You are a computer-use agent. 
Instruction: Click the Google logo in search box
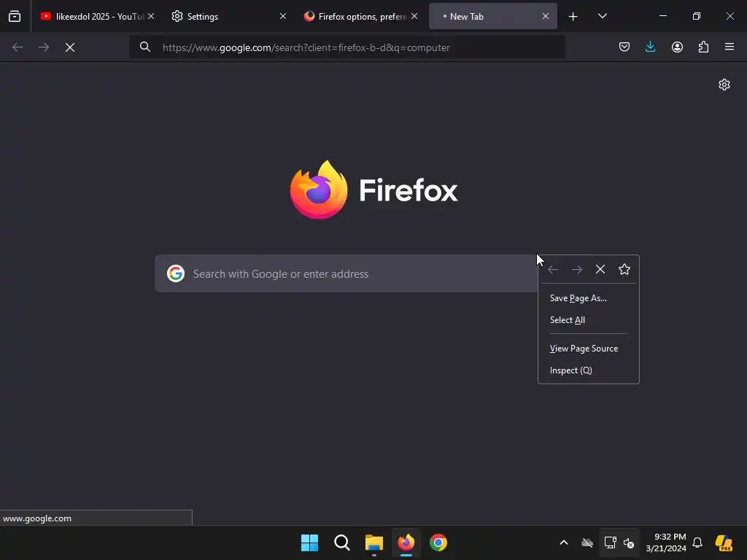(x=176, y=273)
